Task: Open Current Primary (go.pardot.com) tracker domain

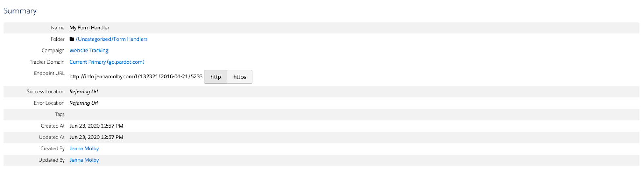Action: coord(107,62)
